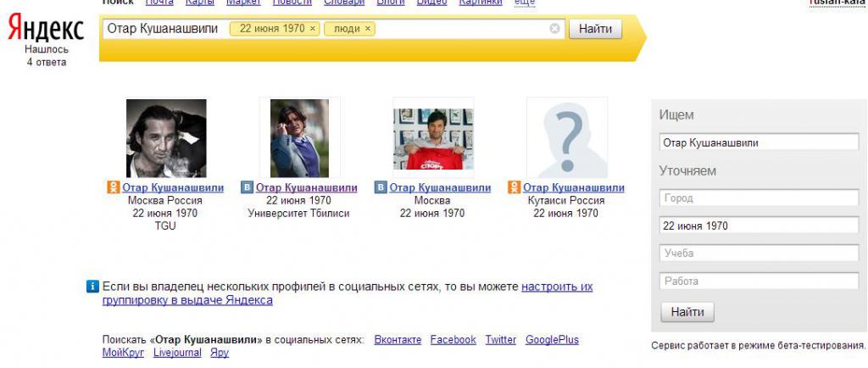Focus the Учеба refinement field
This screenshot has height=368, width=868.
click(x=759, y=253)
